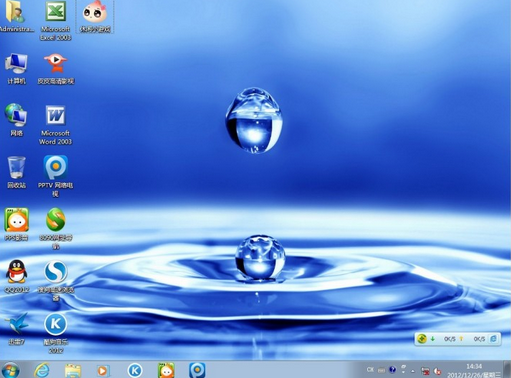Click the download speed 0K/S readout
Image resolution: width=511 pixels, height=378 pixels.
(450, 339)
